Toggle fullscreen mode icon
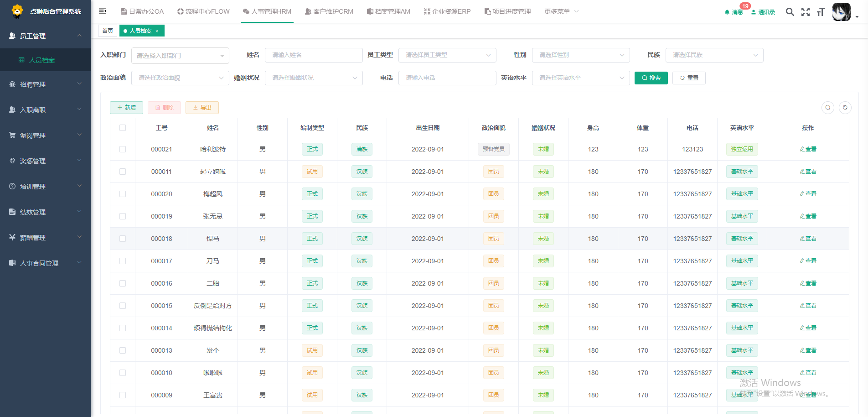868x417 pixels. point(806,12)
